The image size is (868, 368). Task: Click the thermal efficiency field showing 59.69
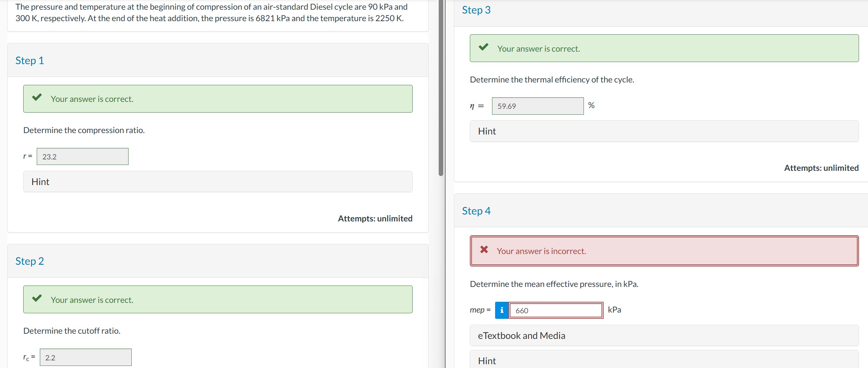[x=537, y=106]
